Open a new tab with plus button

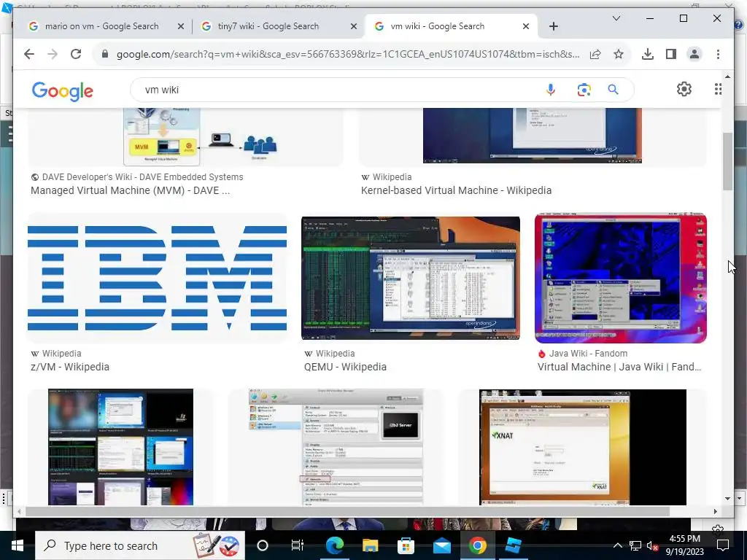(x=553, y=27)
